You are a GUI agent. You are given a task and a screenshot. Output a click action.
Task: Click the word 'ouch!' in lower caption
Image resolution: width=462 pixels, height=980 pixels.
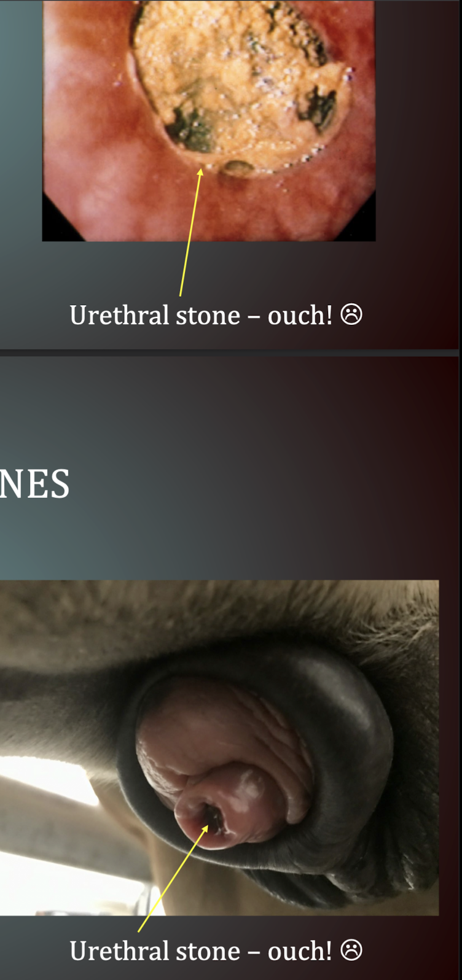[300, 951]
